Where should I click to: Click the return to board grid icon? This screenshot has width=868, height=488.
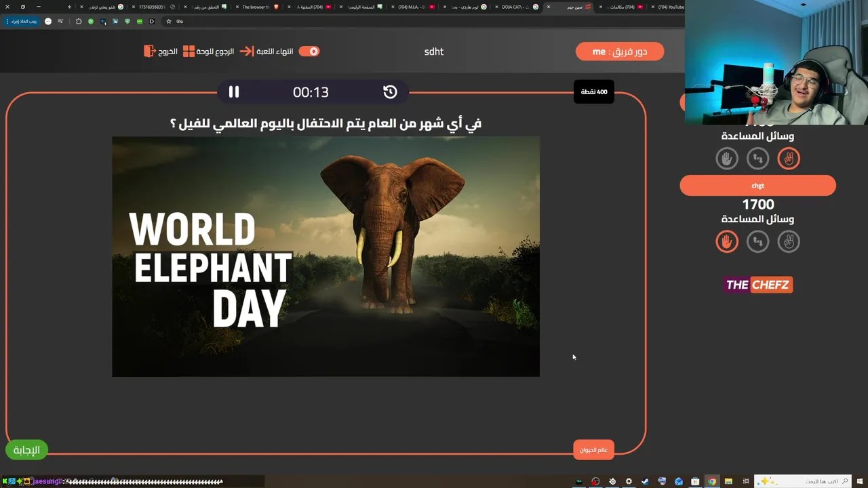tap(189, 52)
